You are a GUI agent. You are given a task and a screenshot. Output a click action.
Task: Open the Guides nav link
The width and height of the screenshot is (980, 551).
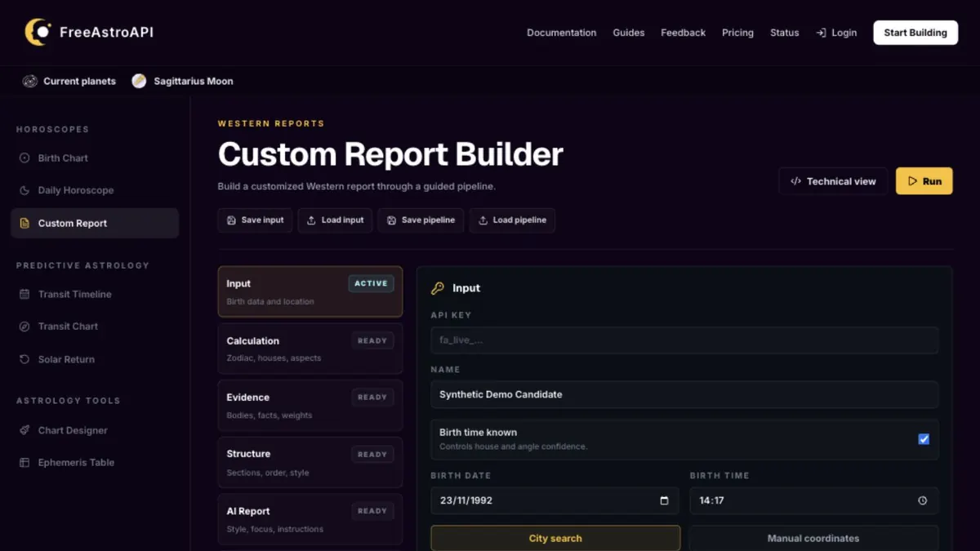click(x=629, y=33)
